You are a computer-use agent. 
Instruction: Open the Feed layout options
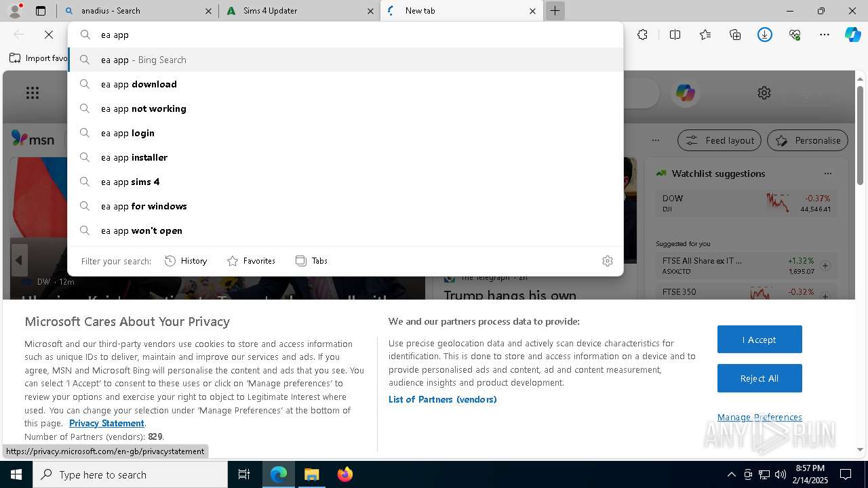pos(719,140)
